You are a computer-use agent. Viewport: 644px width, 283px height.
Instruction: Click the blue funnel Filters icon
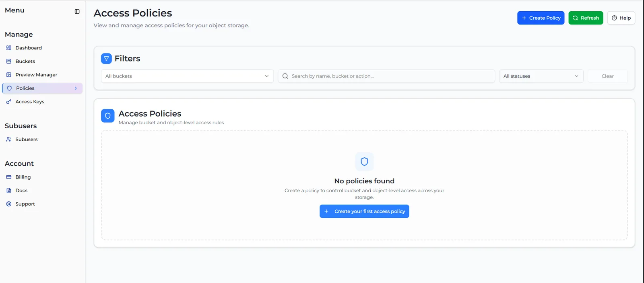[106, 59]
